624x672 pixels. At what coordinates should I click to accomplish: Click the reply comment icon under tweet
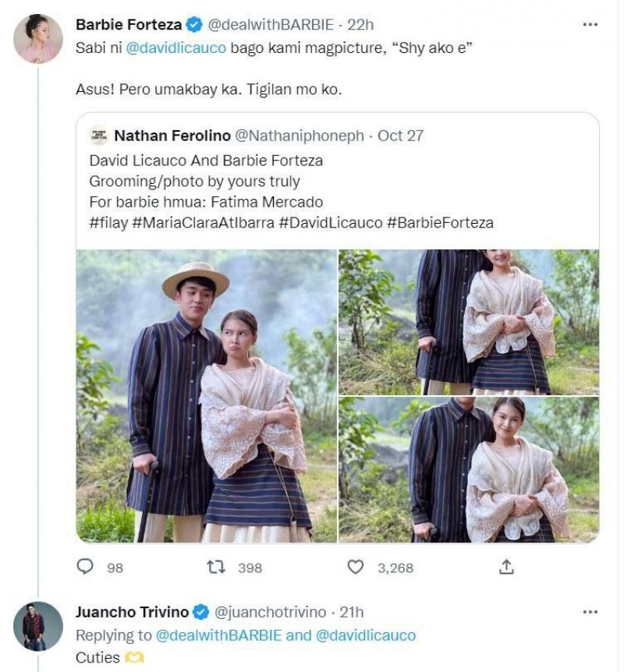coord(85,567)
